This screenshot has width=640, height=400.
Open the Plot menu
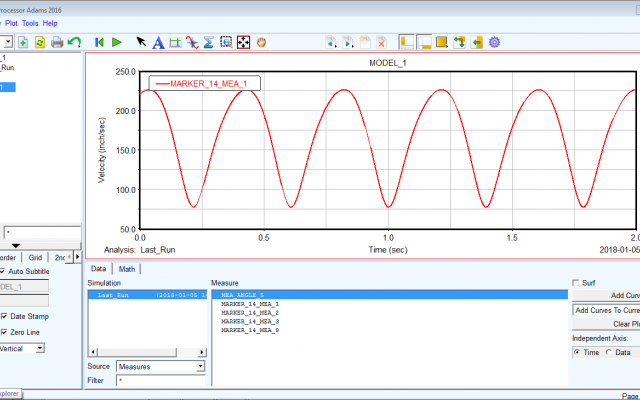[x=11, y=23]
